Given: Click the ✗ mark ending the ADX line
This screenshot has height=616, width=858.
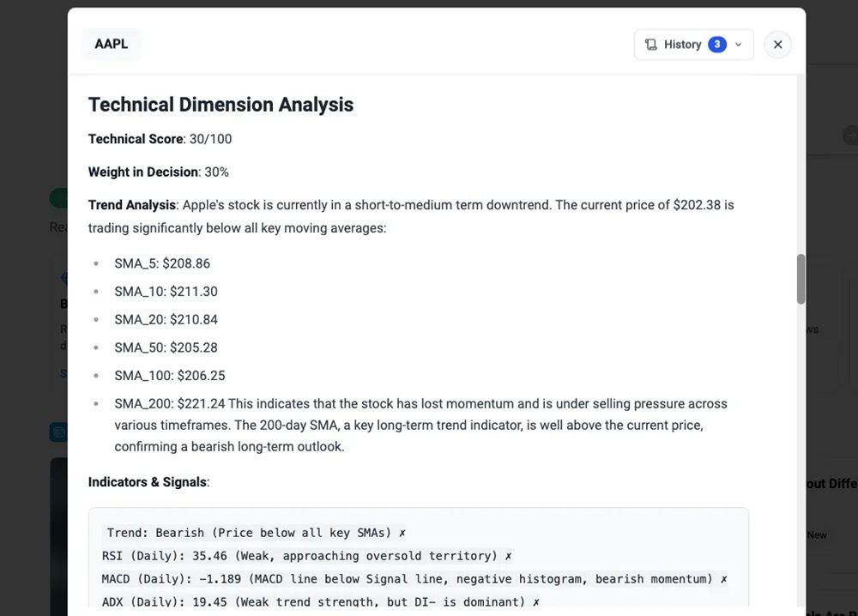Looking at the screenshot, I should click(535, 602).
